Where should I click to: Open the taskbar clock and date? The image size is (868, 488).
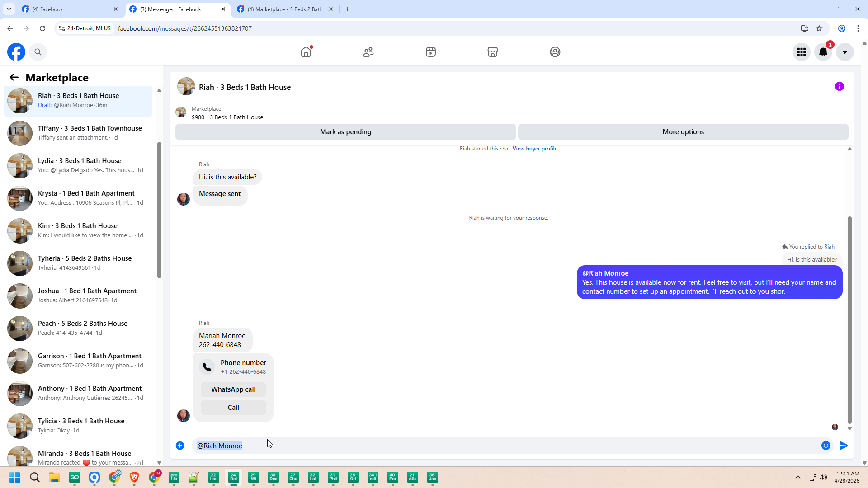click(x=848, y=477)
